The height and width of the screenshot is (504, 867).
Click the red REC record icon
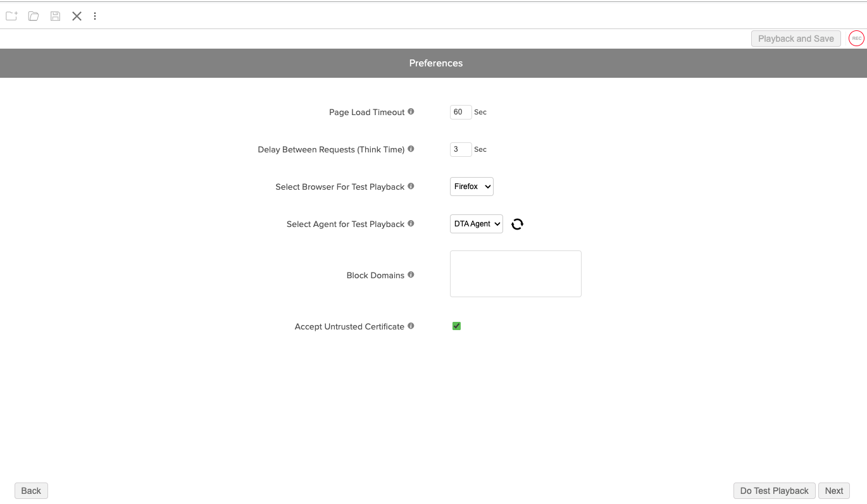(x=856, y=39)
